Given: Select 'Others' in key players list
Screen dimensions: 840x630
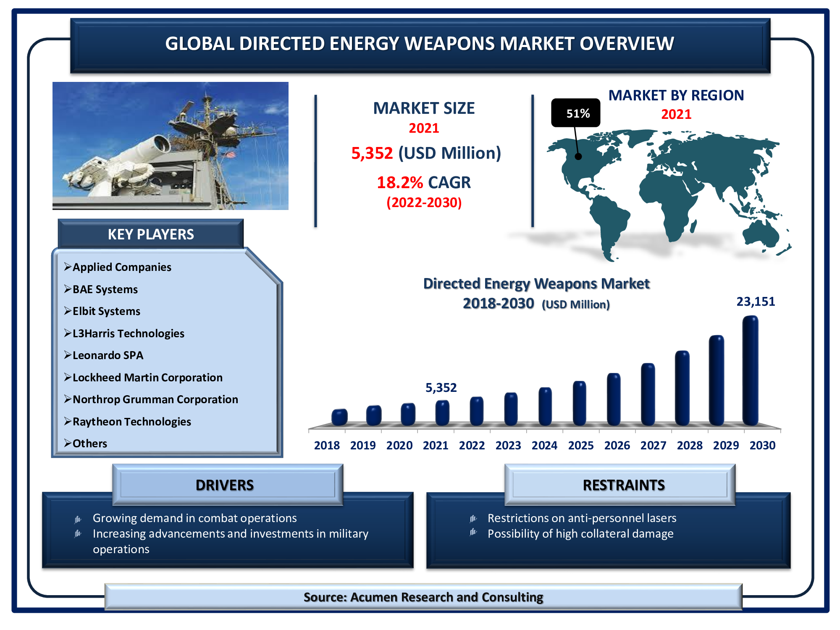Looking at the screenshot, I should click(x=90, y=444).
